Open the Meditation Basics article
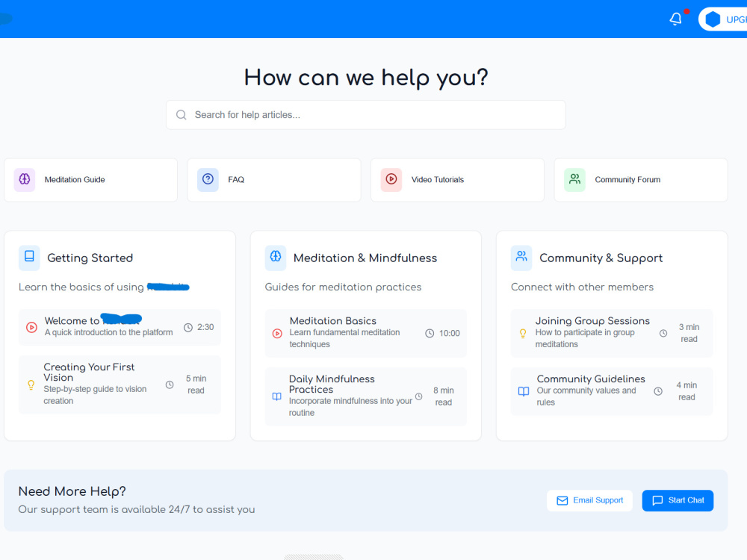 tap(365, 333)
